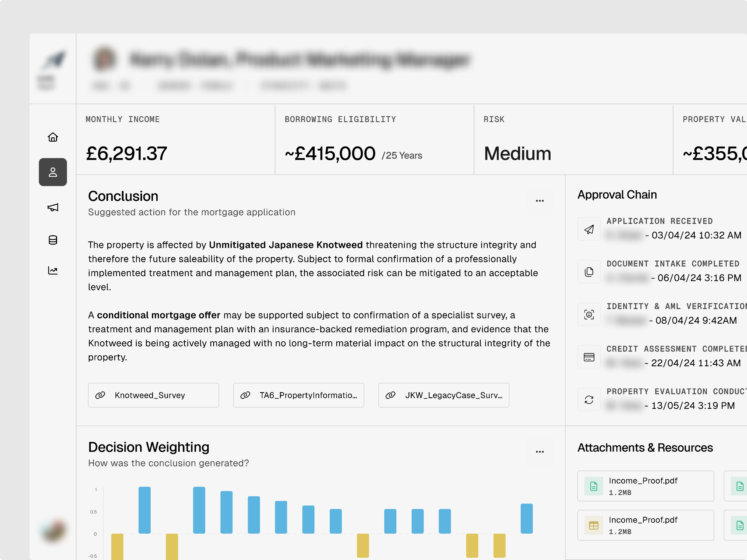
Task: Click the CREDIT ASSESSMENT COMPLETED step label
Action: [677, 349]
